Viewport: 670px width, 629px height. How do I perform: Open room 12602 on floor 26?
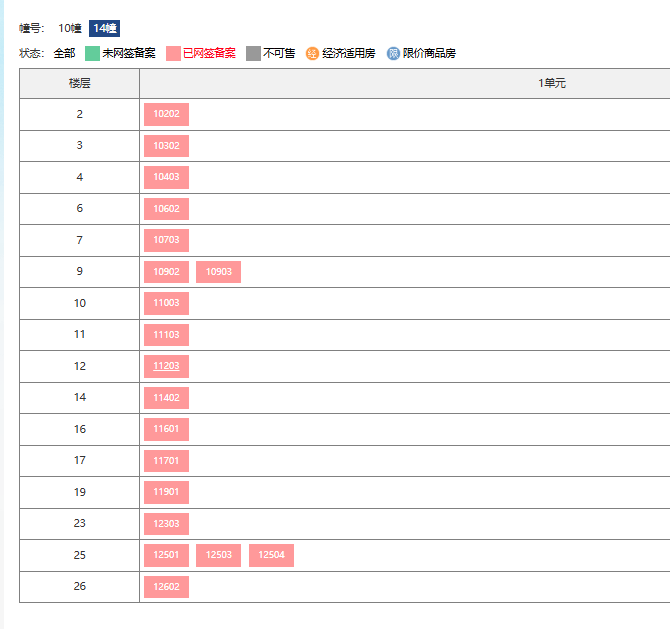point(166,587)
